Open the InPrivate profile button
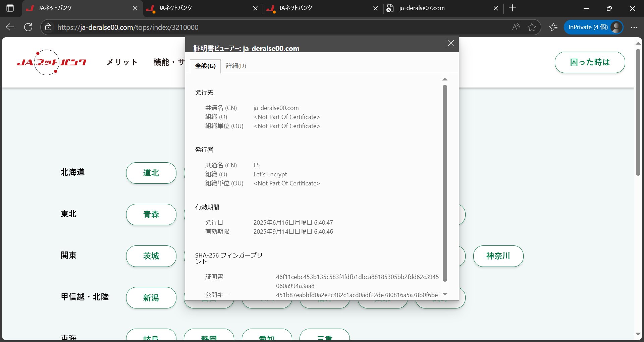 (593, 27)
